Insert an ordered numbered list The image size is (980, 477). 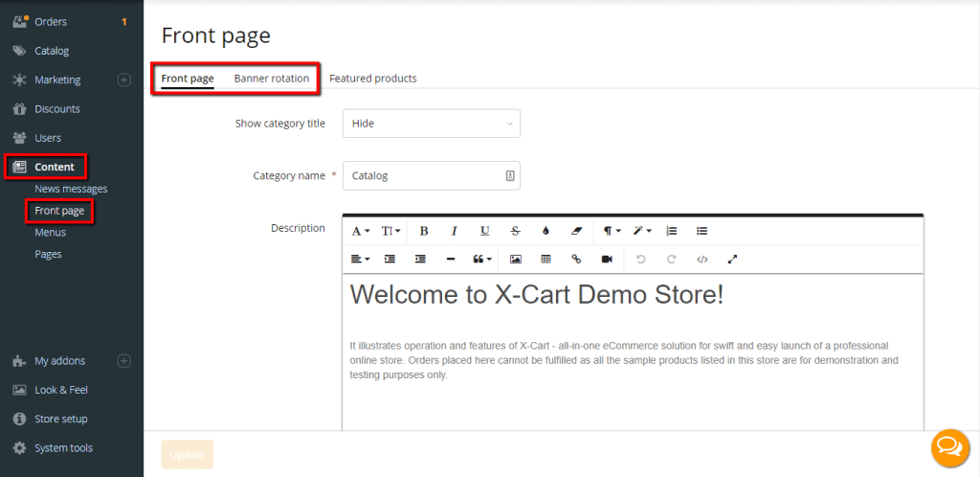click(672, 231)
